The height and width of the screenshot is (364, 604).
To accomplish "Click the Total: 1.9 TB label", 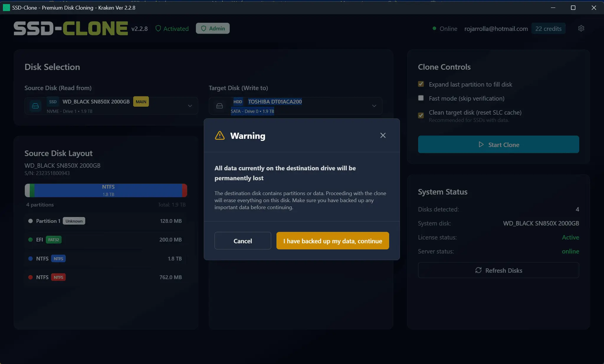I will click(x=172, y=205).
